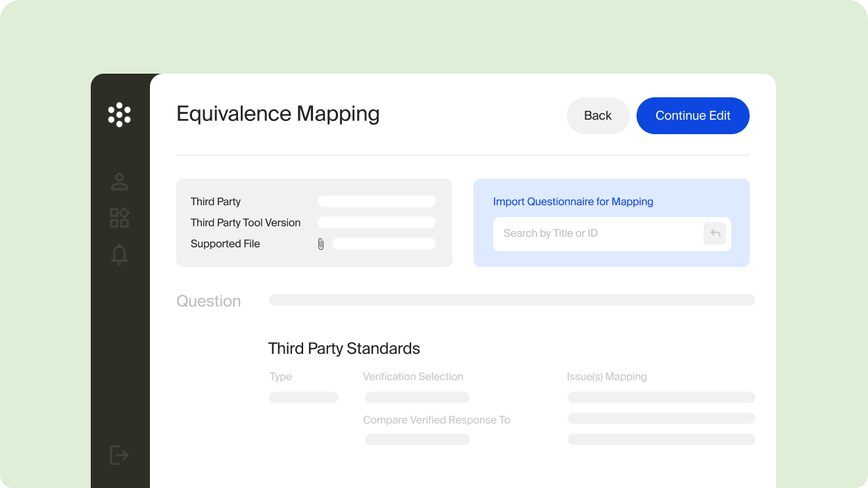
Task: Click the Third Party label
Action: (x=216, y=202)
